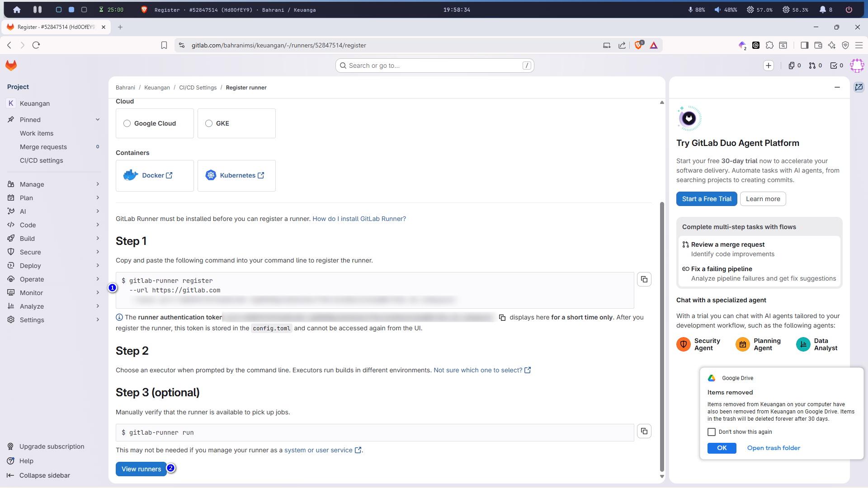Toggle the GitLab Duo chat icon

859,87
